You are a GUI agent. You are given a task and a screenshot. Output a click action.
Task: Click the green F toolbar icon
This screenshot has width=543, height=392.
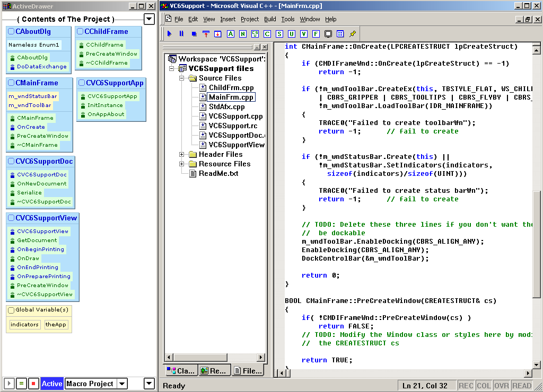[x=316, y=34]
